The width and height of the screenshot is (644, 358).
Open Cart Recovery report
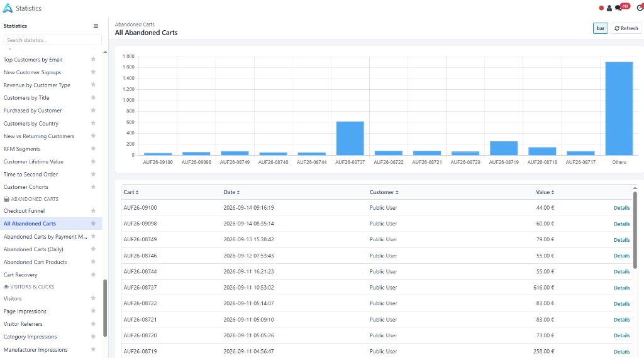coord(21,274)
